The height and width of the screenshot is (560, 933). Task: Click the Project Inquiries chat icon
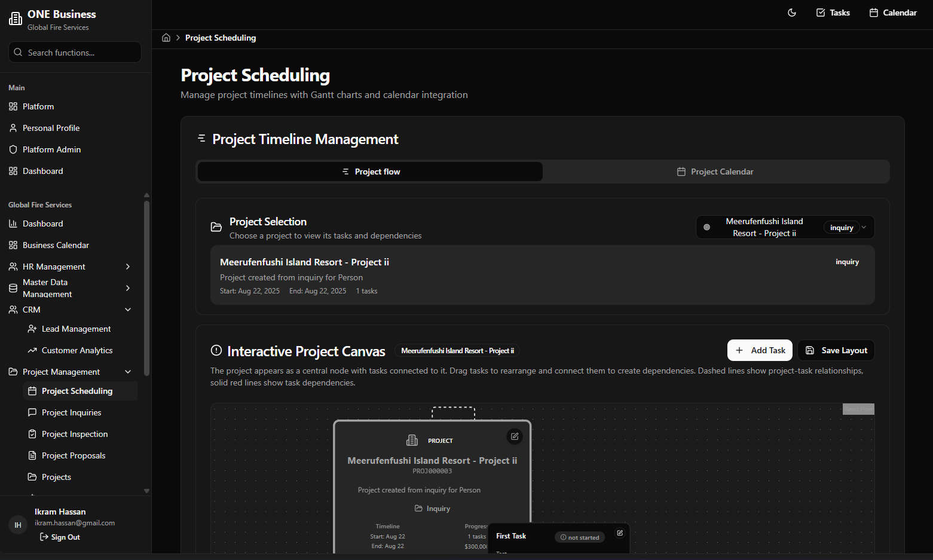pos(32,412)
